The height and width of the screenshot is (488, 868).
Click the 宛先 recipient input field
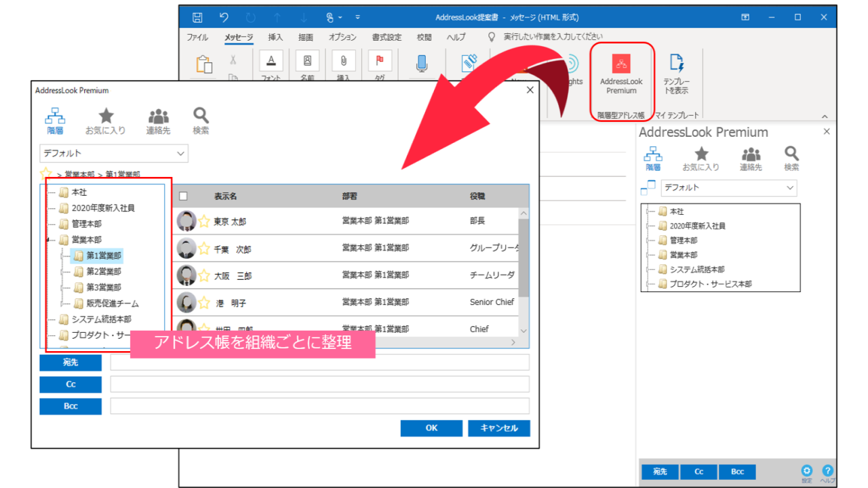tap(320, 363)
